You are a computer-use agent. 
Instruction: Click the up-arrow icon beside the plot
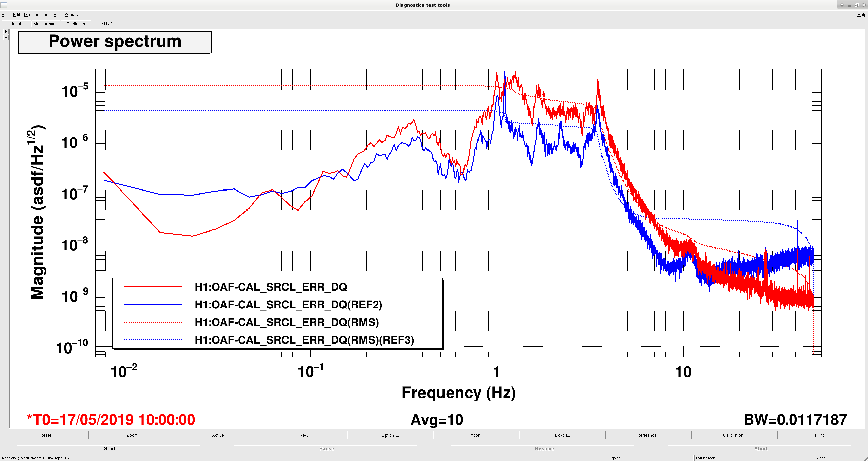point(6,37)
